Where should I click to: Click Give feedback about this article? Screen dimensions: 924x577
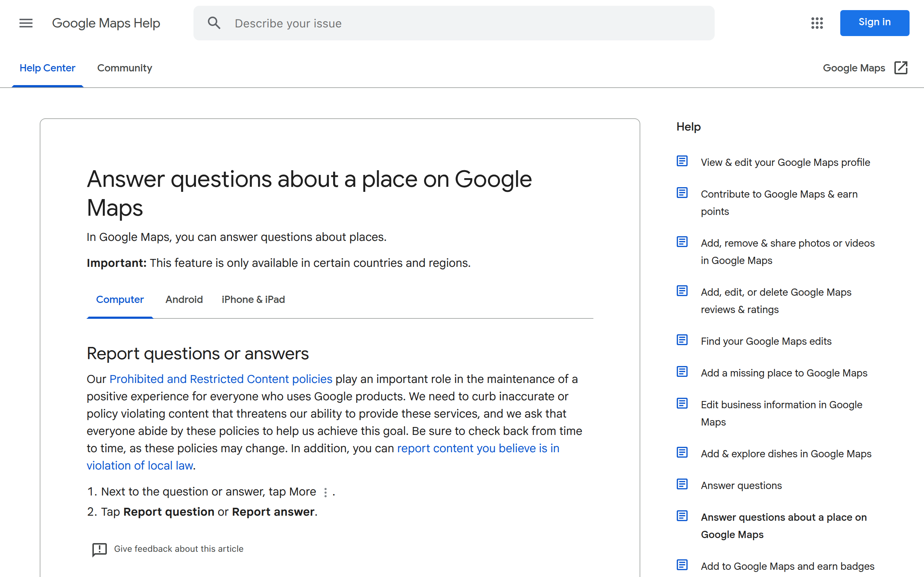(178, 549)
